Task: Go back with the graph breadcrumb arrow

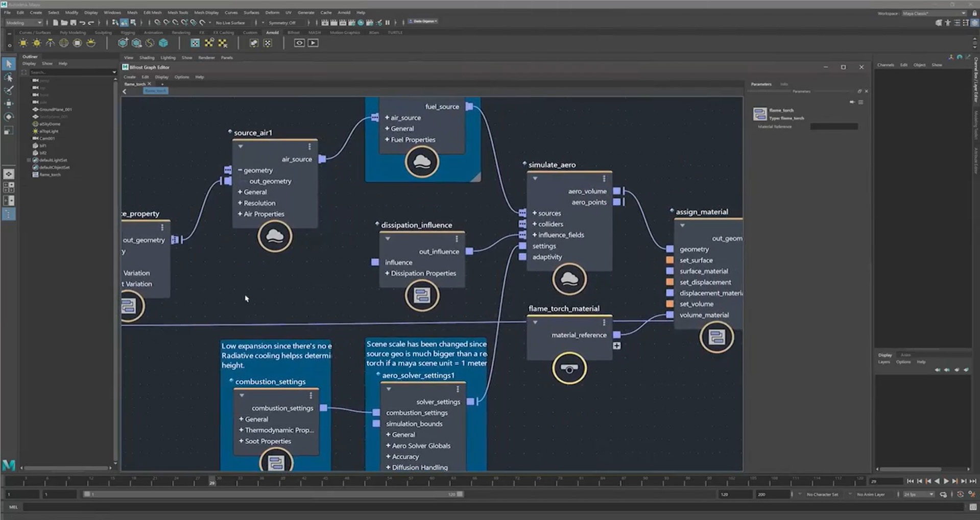Action: click(125, 91)
